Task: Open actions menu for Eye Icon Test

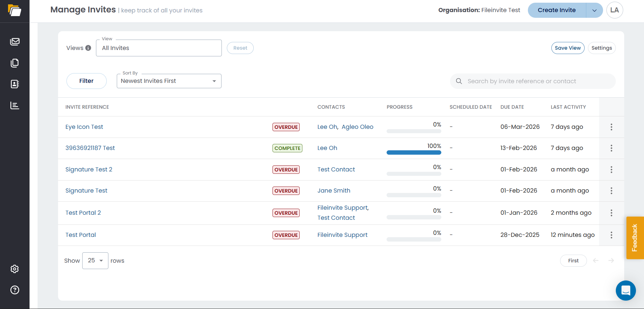Action: click(x=611, y=127)
